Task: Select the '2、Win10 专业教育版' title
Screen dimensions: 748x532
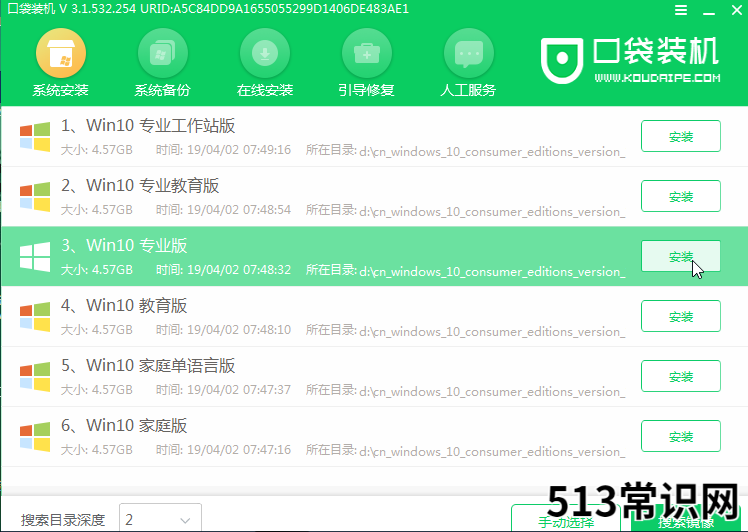Action: pos(140,186)
